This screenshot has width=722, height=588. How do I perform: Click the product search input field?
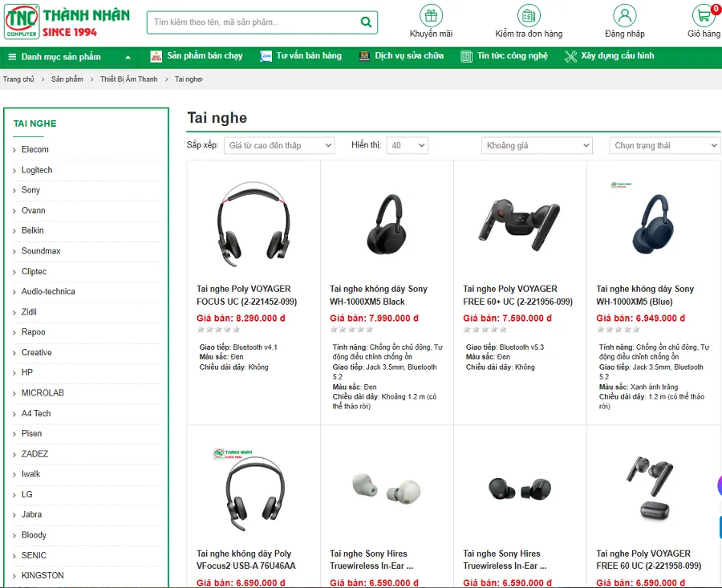point(254,22)
